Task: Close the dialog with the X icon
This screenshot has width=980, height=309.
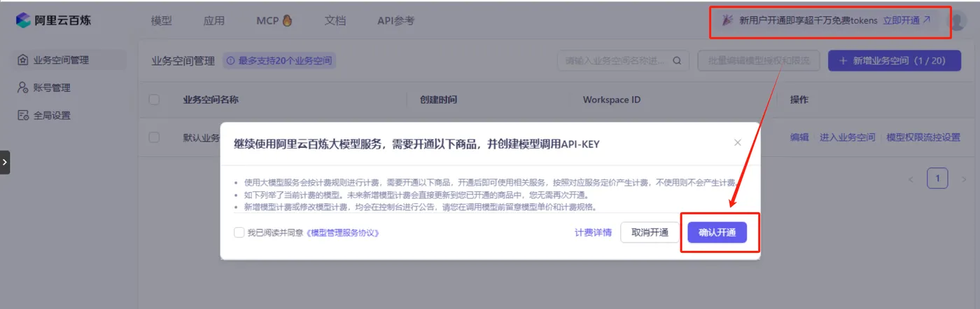Action: (737, 142)
